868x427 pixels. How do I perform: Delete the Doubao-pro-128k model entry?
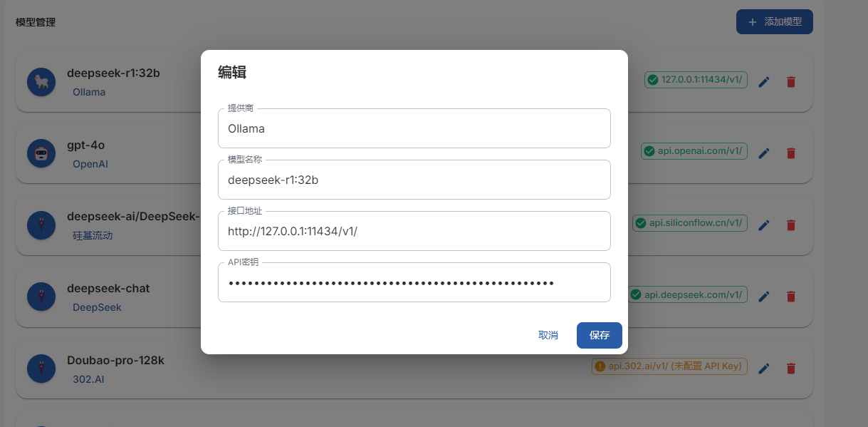(x=790, y=369)
